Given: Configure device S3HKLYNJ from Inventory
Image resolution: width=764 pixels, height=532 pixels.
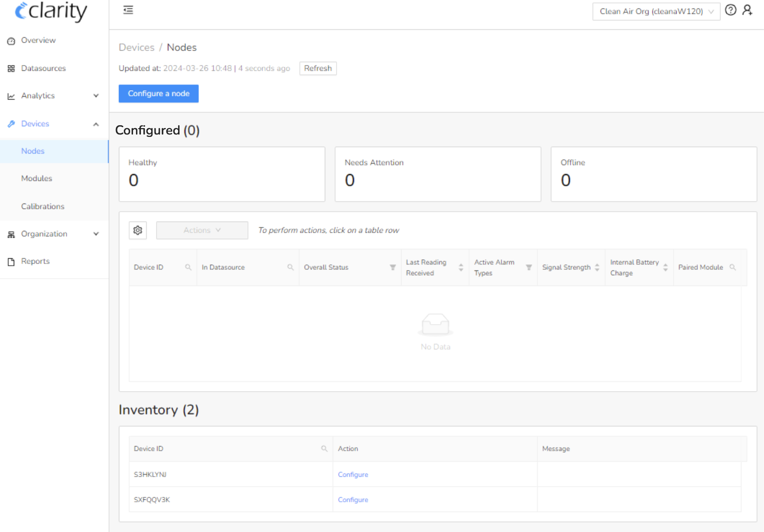Looking at the screenshot, I should point(353,474).
